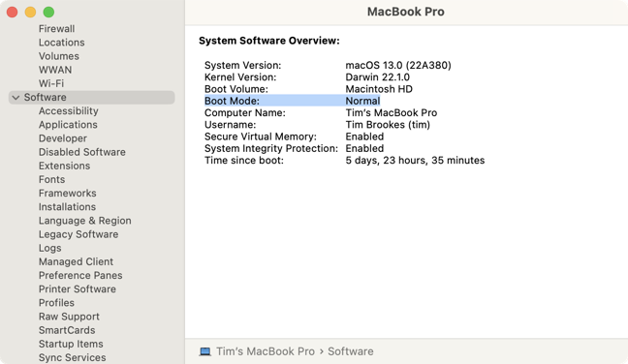Click the Normal boot mode value
628x364 pixels.
pyautogui.click(x=362, y=101)
